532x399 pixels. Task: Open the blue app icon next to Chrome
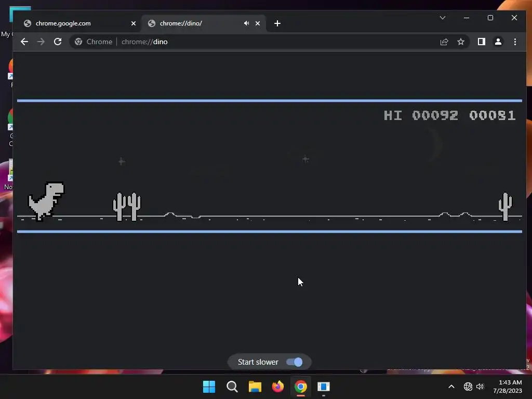point(324,387)
